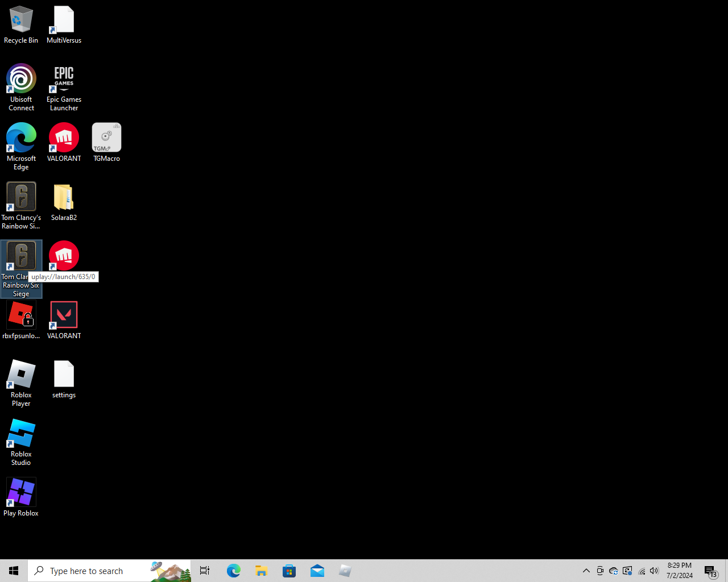Click the VALORANT shortcut with the V logo
Image resolution: width=728 pixels, height=582 pixels.
pos(64,320)
